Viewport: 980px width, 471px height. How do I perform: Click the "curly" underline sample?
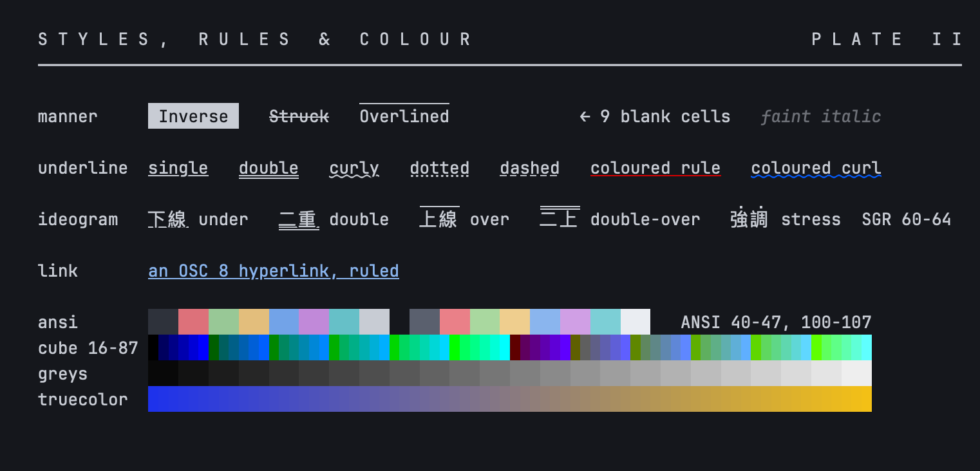tap(354, 169)
